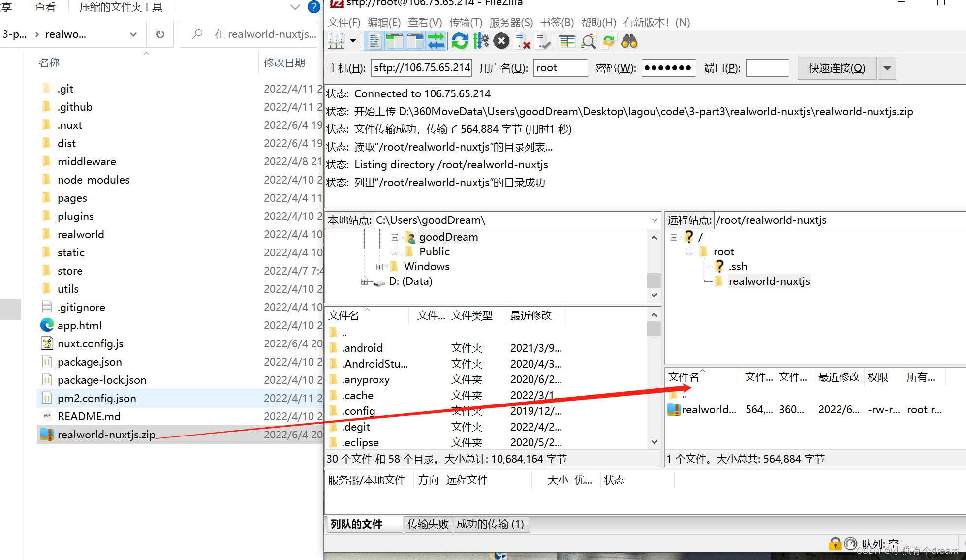Reconnect to the last server
Viewport: 966px width, 560px height.
click(543, 41)
